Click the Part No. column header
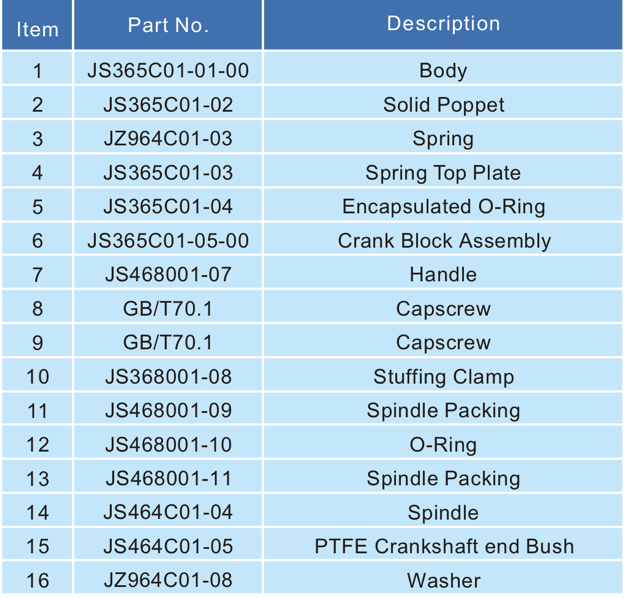 point(168,25)
